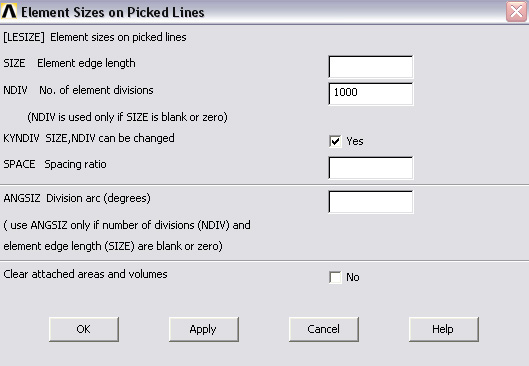Click the ANSYS logo icon in title bar
529x366 pixels.
pyautogui.click(x=9, y=11)
